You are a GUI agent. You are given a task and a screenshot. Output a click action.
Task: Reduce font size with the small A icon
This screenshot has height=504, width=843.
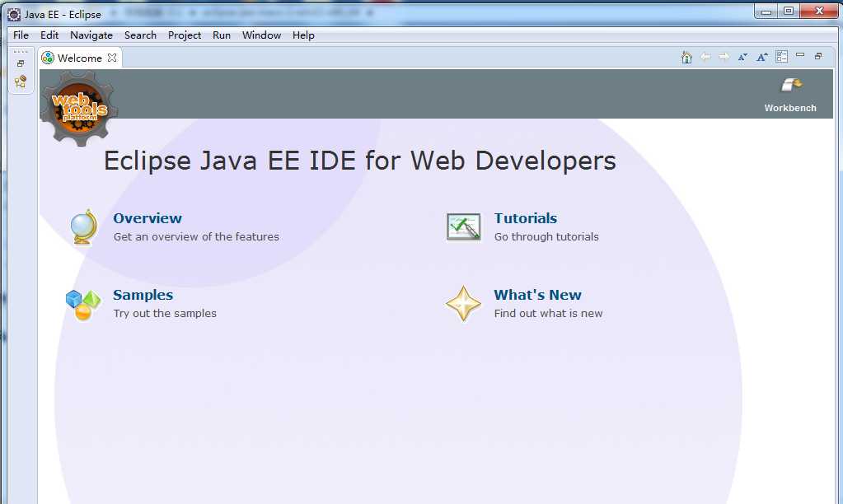[743, 57]
